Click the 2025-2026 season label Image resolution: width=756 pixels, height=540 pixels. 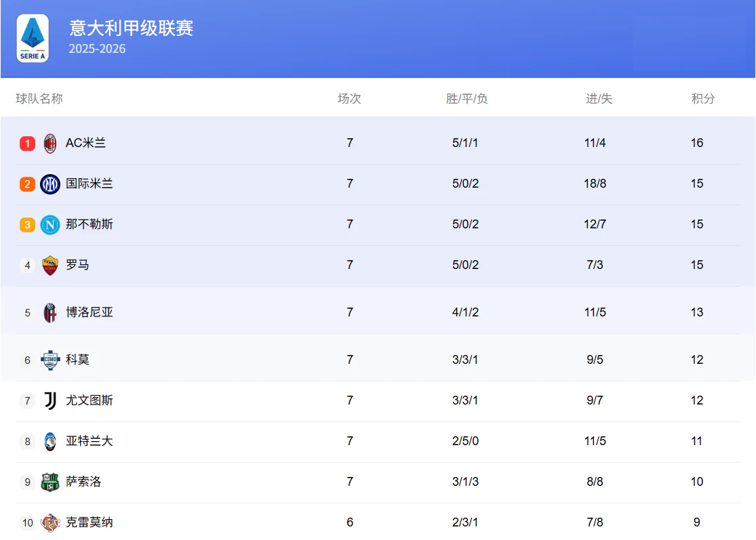tap(97, 49)
